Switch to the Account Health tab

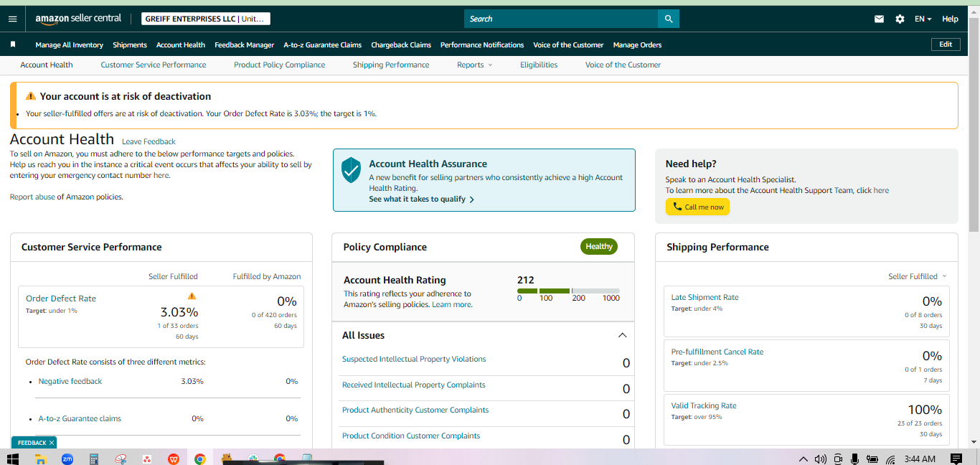[x=47, y=65]
